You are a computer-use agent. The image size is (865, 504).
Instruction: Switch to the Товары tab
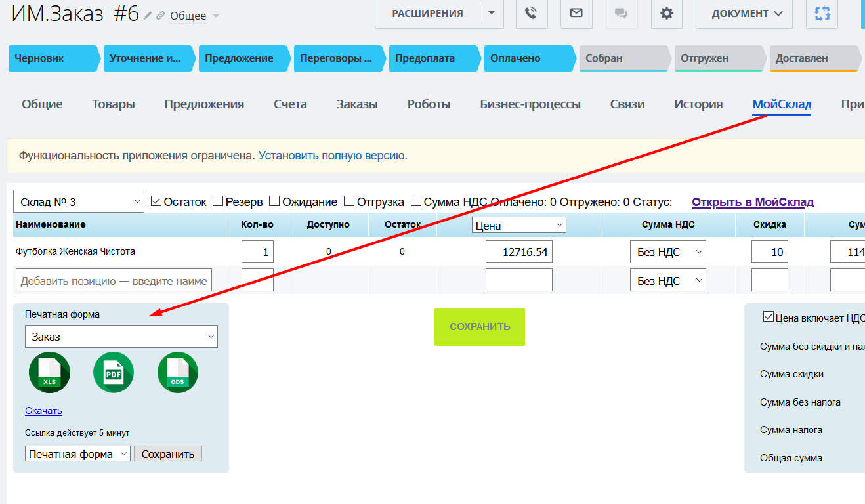coord(114,104)
